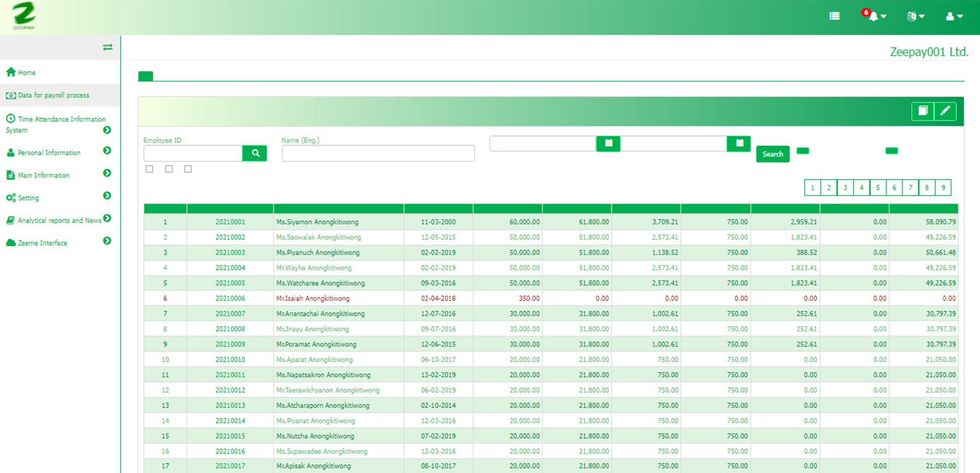
Task: Click the clock icon for Time Attendance
Action: tap(11, 118)
